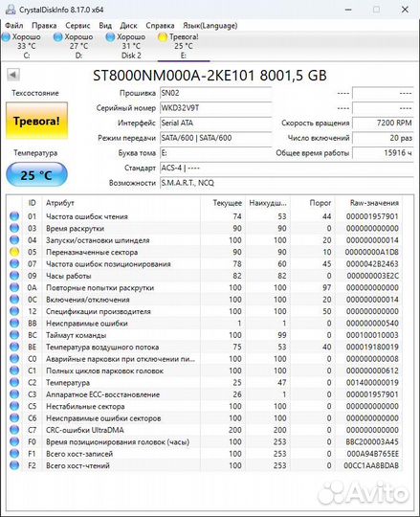Screen dimensions: 420x517
Task: Select Температура воздушного потока attribute name
Action: click(102, 348)
